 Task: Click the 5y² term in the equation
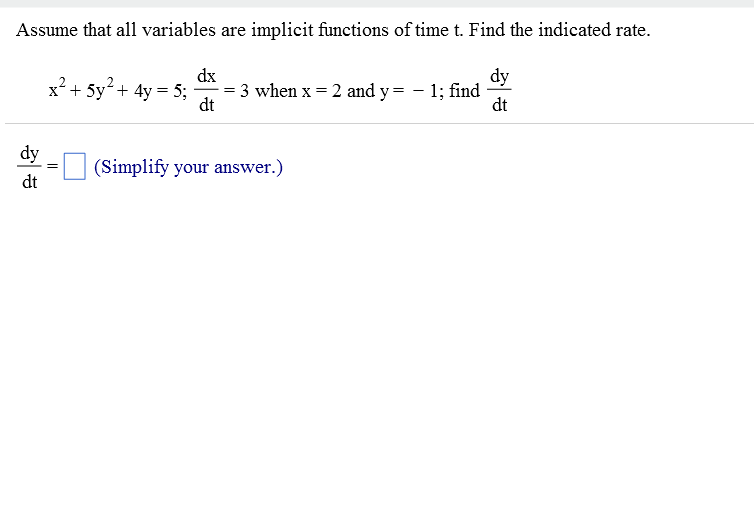[100, 88]
